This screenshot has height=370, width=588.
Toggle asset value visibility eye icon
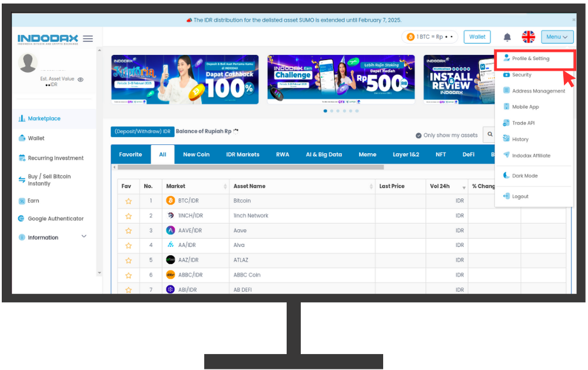click(x=81, y=79)
